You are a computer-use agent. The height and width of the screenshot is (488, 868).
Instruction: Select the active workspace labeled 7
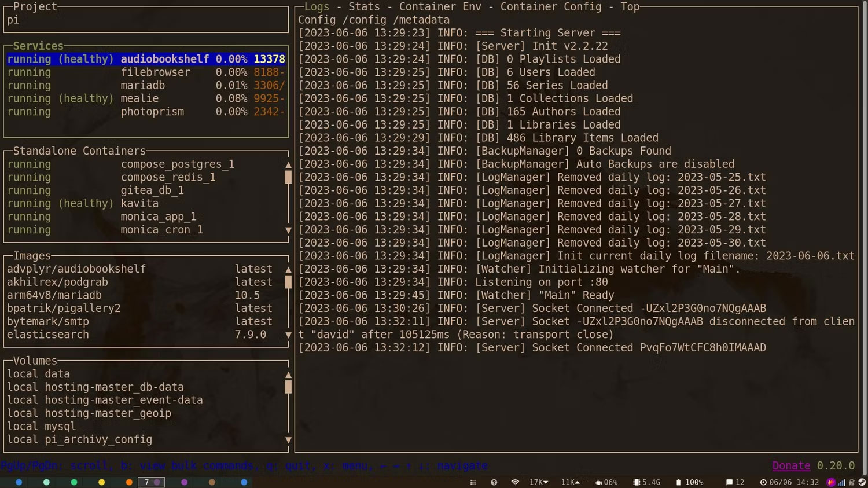151,482
